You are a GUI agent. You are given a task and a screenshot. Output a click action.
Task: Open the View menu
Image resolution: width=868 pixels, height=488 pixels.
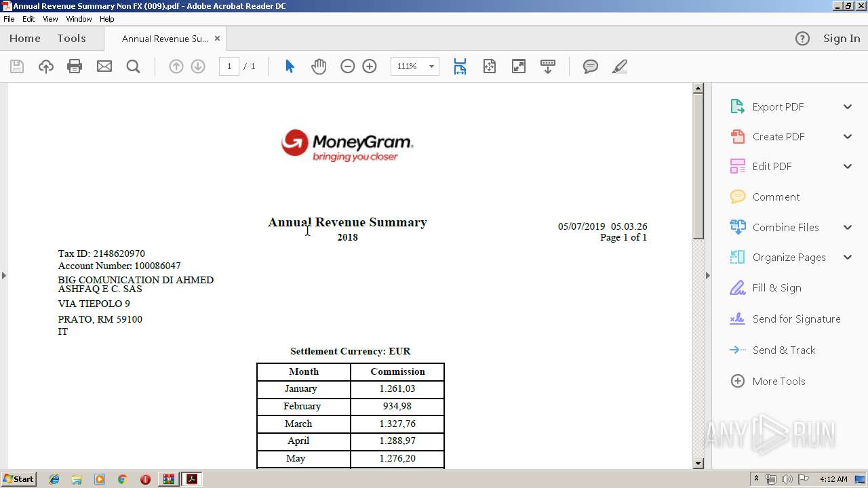click(x=51, y=19)
